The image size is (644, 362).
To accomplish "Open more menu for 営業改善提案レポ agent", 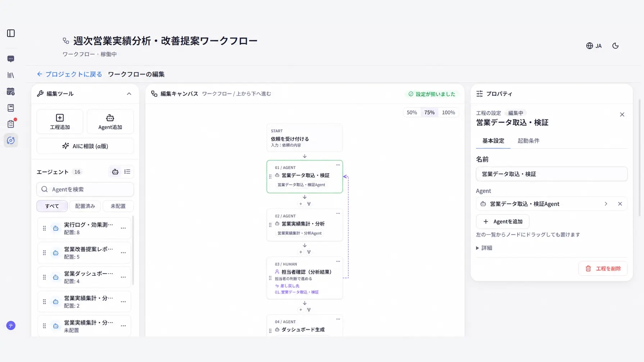I will click(x=123, y=253).
